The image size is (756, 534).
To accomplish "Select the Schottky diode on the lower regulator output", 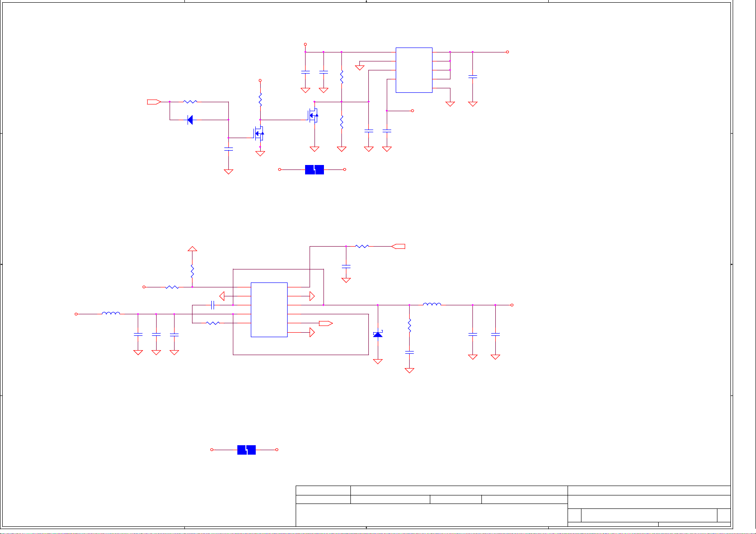I will (x=378, y=334).
